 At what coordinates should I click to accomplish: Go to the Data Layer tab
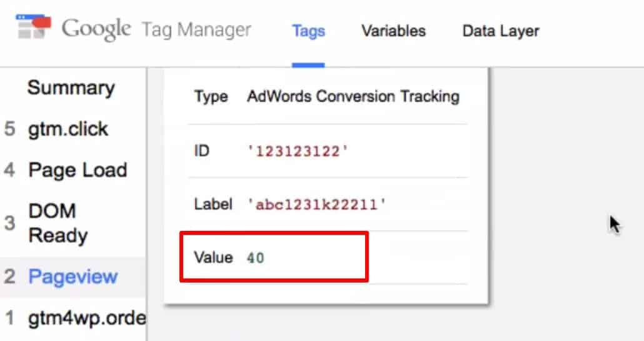500,31
